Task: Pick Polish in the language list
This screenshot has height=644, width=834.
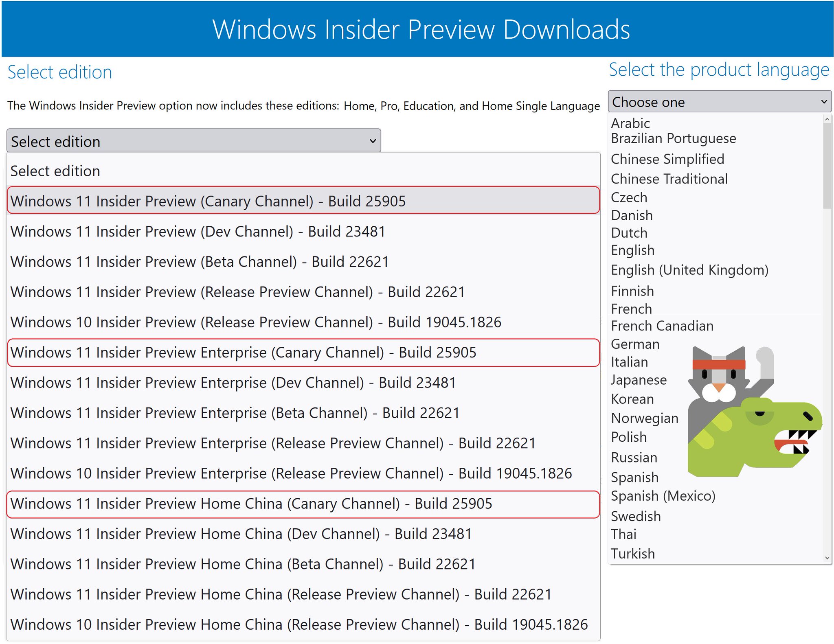Action: (629, 437)
